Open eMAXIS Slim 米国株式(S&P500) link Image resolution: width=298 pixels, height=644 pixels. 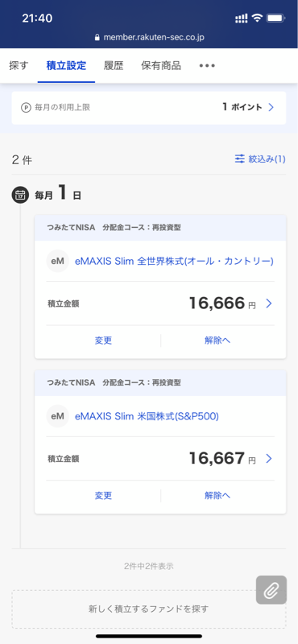coord(147,416)
